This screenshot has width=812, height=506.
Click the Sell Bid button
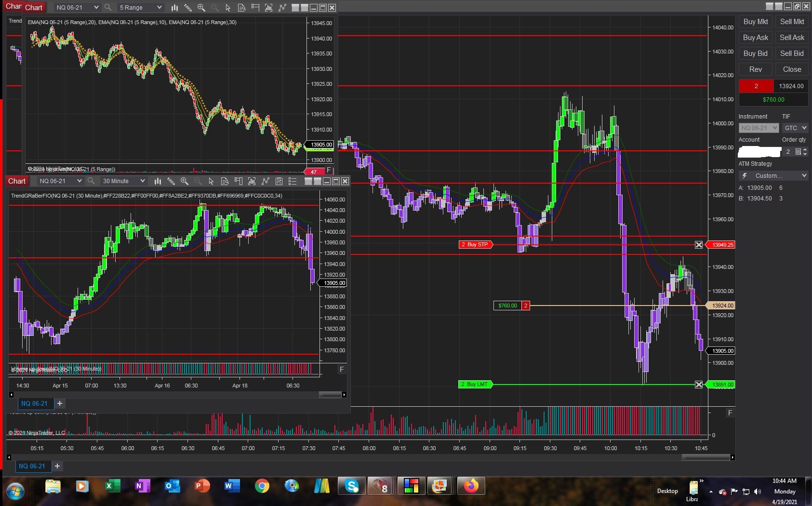tap(792, 53)
